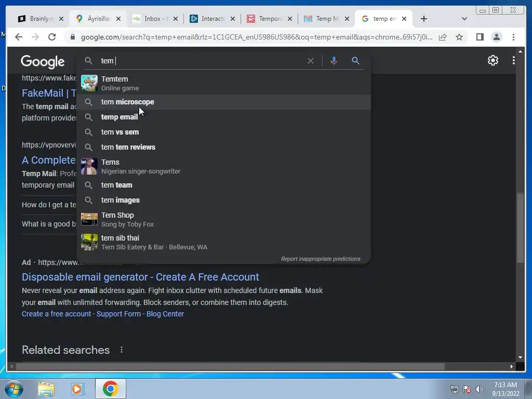Click the vertical scrollbar thumb

coord(520,228)
